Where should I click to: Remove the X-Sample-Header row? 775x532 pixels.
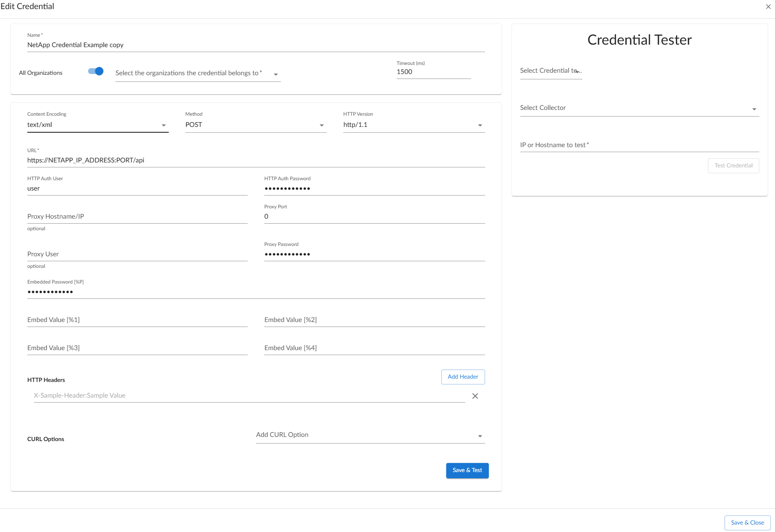475,396
